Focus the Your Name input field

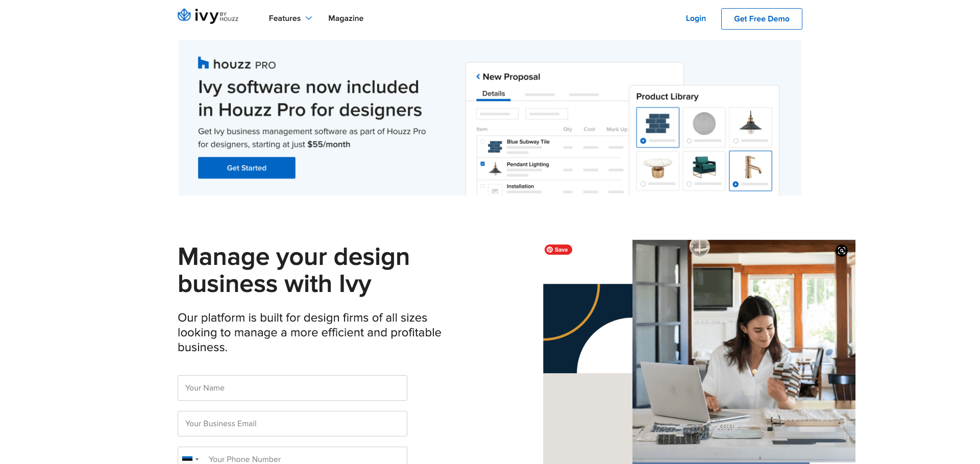pyautogui.click(x=292, y=388)
